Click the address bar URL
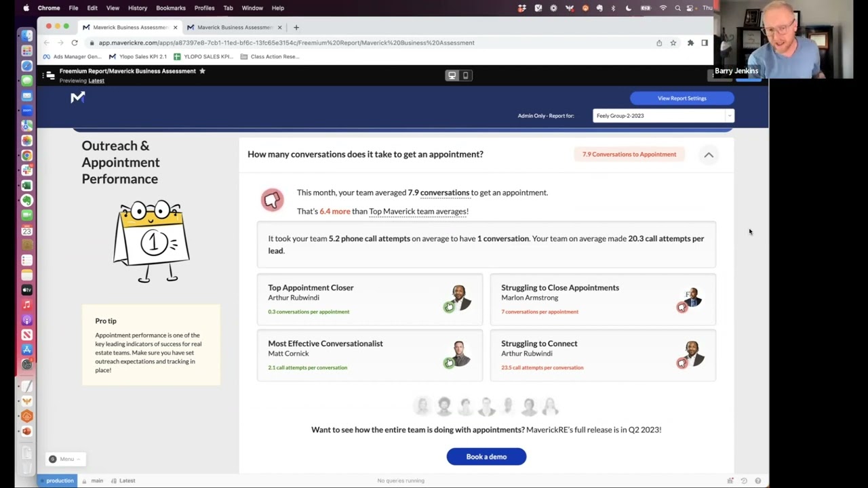The width and height of the screenshot is (868, 488). pos(286,43)
